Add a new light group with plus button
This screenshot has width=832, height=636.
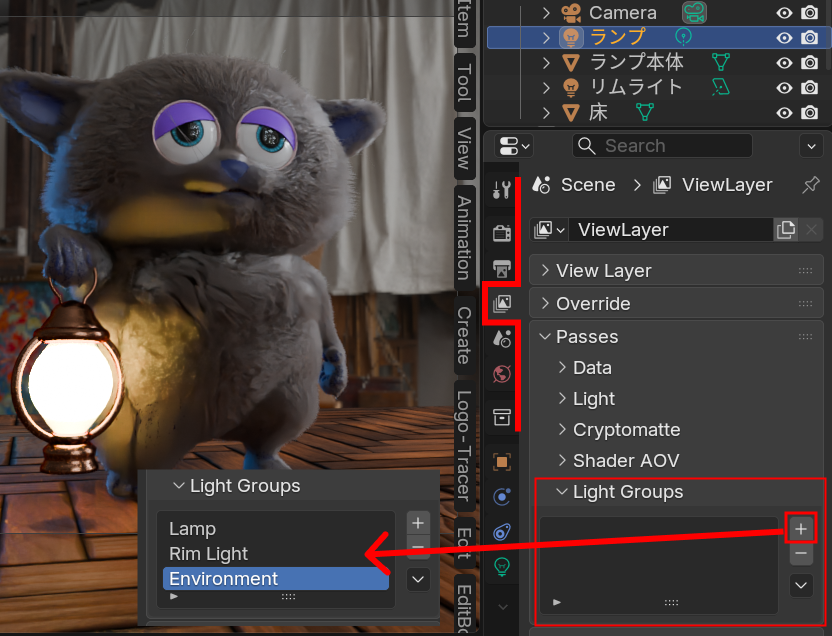pyautogui.click(x=801, y=528)
